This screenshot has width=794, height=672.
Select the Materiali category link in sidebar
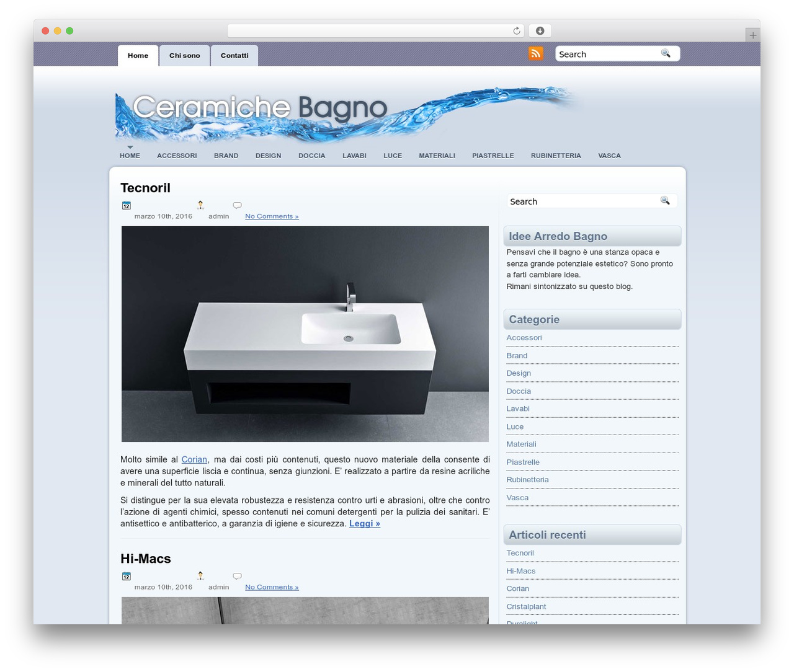pos(521,444)
